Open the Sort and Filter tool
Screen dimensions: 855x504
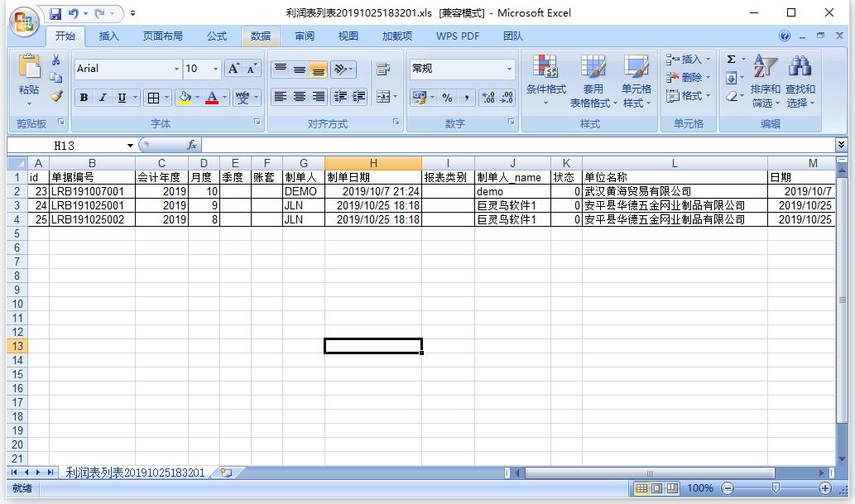(765, 81)
